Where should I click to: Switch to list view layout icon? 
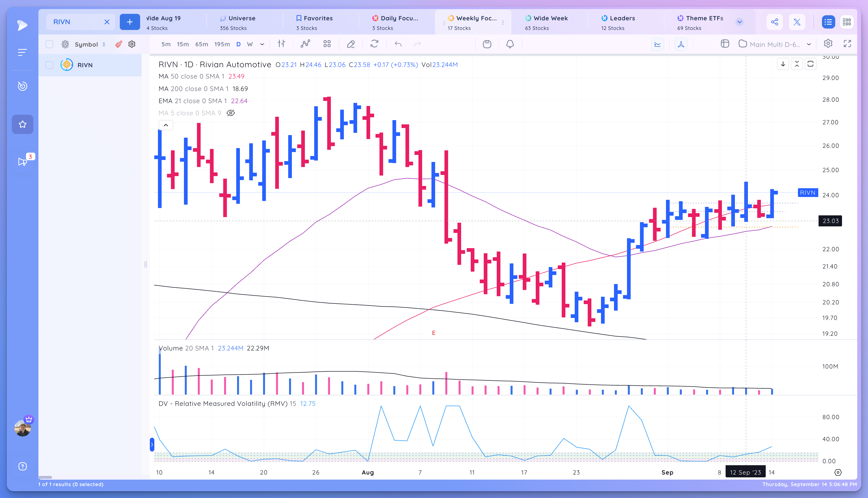pyautogui.click(x=828, y=22)
